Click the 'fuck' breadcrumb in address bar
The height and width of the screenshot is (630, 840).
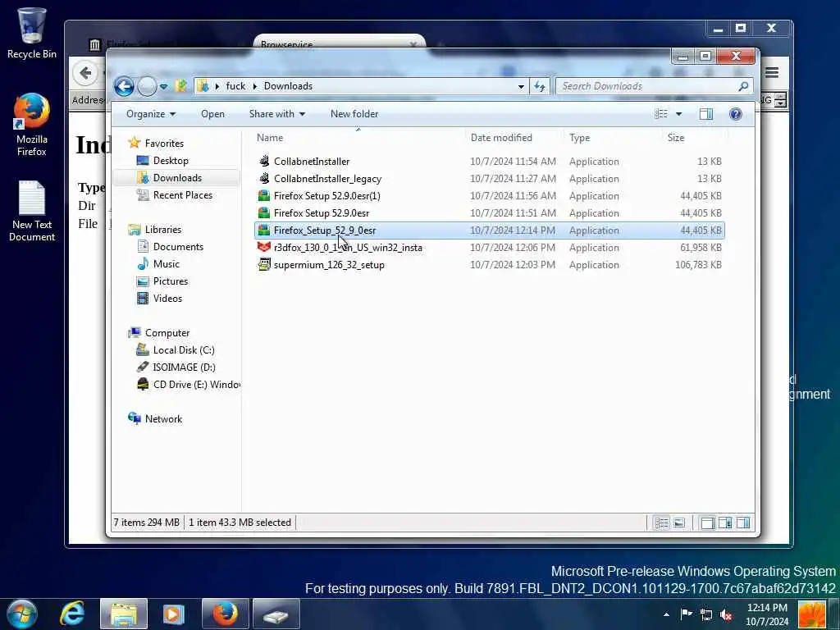[235, 86]
